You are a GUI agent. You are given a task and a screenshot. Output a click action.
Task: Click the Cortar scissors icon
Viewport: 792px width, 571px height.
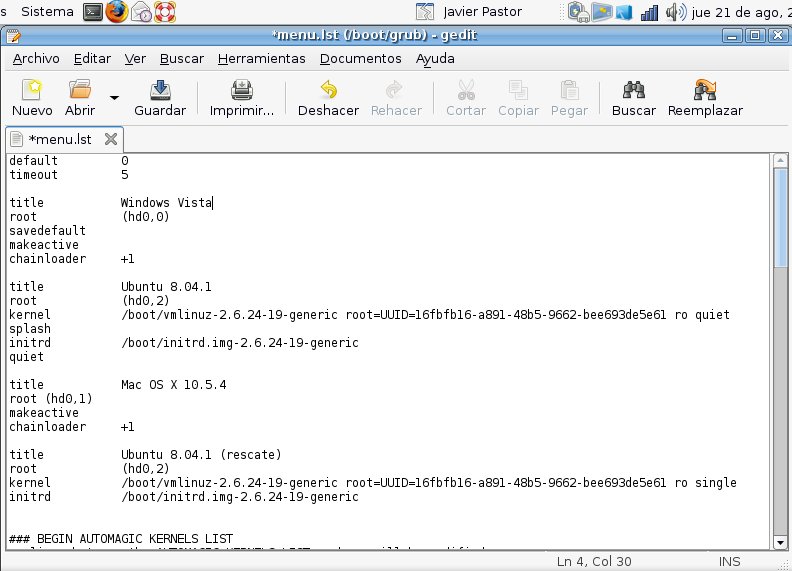(x=466, y=90)
